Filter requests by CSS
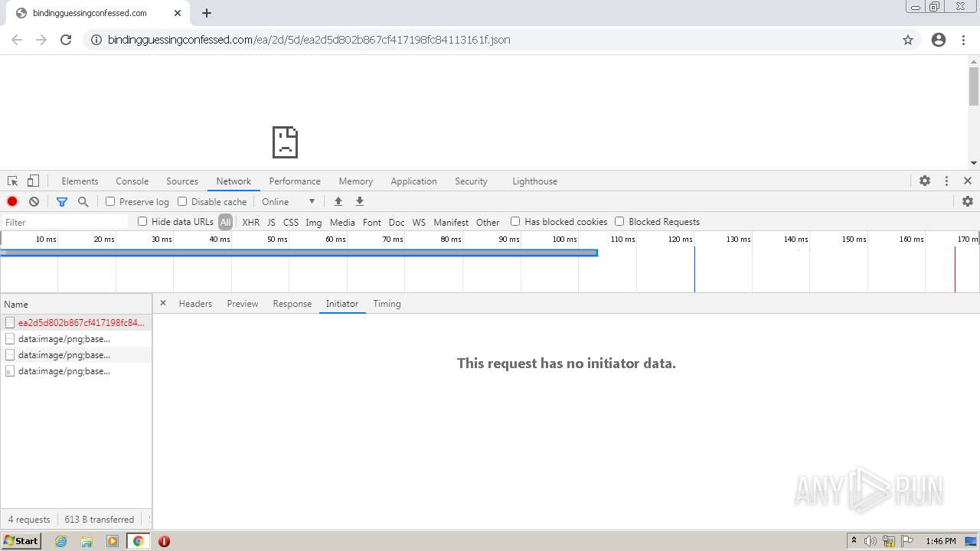This screenshot has height=551, width=980. tap(291, 222)
